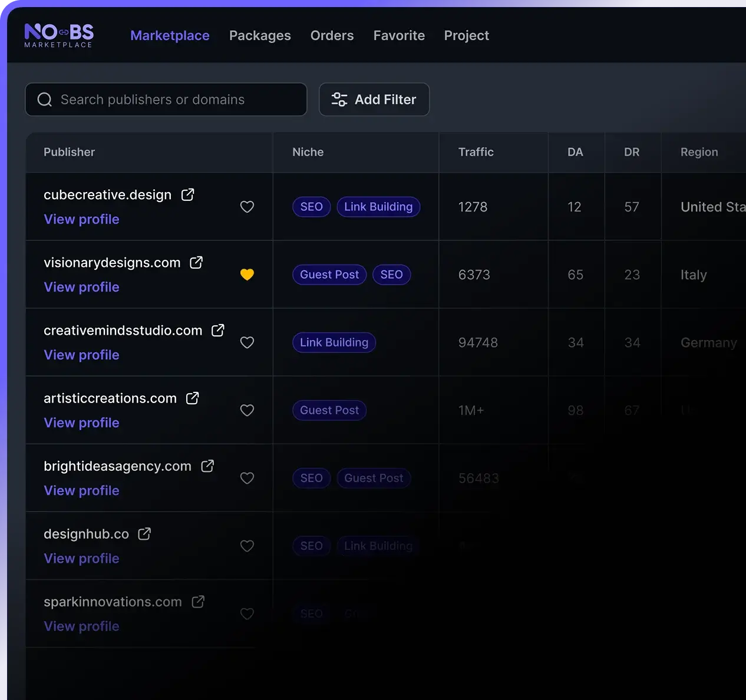Image resolution: width=746 pixels, height=700 pixels.
Task: Favorite artisticcreations.com with the heart icon
Action: 247,410
